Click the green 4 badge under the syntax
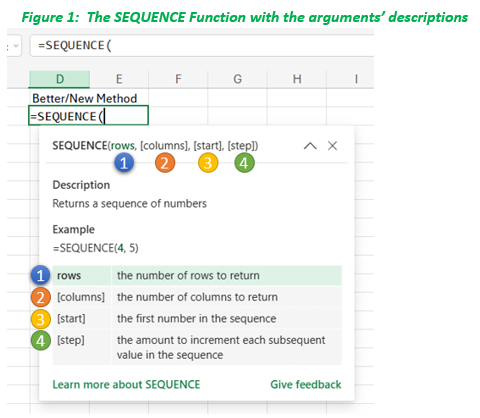Viewport: 480px width, 418px height. [x=244, y=163]
